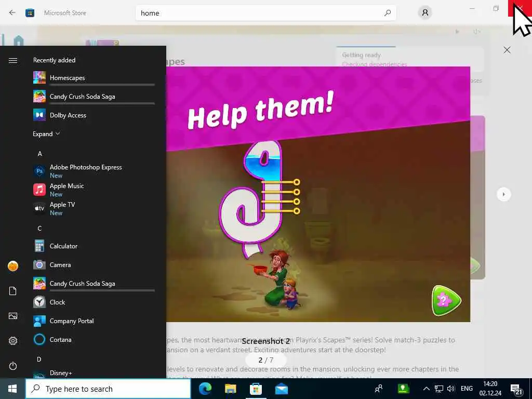This screenshot has height=399, width=532.
Task: Jump to letter C app index
Action: coord(39,229)
